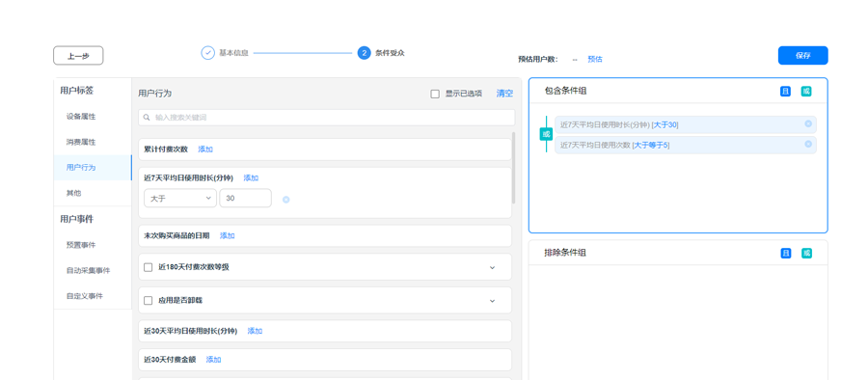
Task: Click 添加 next to 累计付费次数
Action: click(x=205, y=149)
